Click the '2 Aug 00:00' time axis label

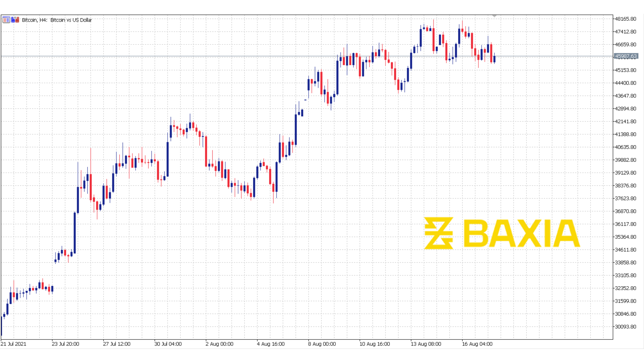click(x=220, y=344)
